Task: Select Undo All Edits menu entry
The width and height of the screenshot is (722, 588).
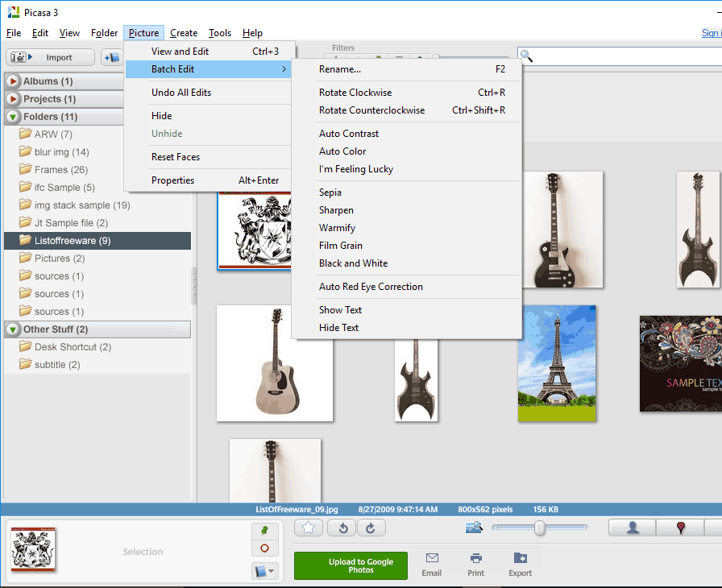Action: pos(209,93)
